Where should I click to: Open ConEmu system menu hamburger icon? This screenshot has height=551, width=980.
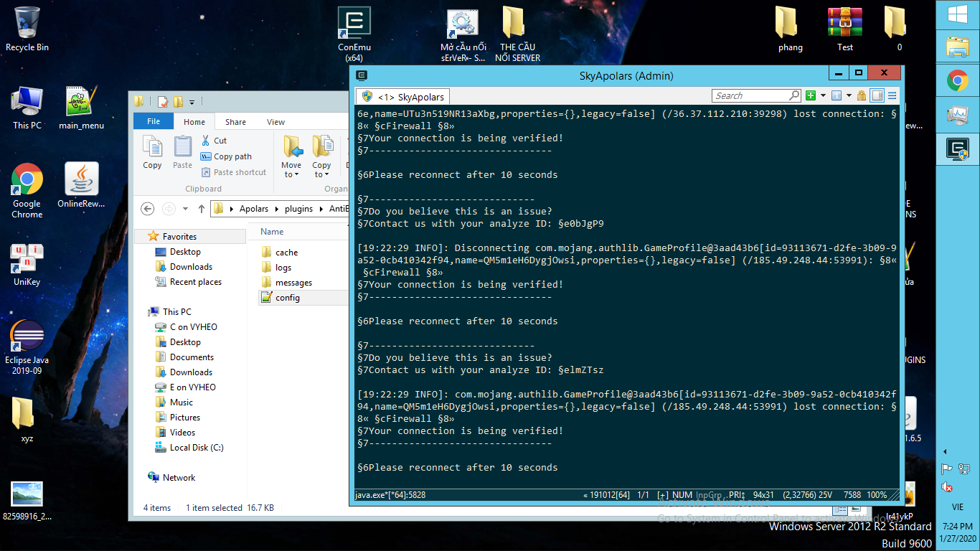click(x=892, y=95)
